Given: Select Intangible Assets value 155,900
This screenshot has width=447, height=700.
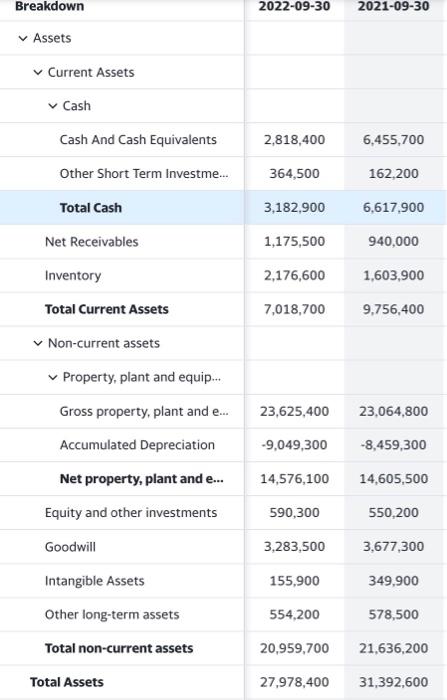Looking at the screenshot, I should coord(294,581).
